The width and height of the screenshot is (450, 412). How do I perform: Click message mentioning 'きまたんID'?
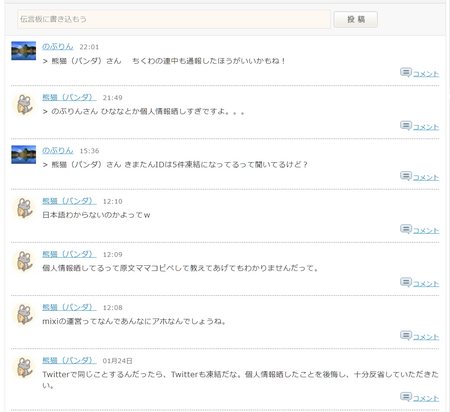tap(175, 165)
